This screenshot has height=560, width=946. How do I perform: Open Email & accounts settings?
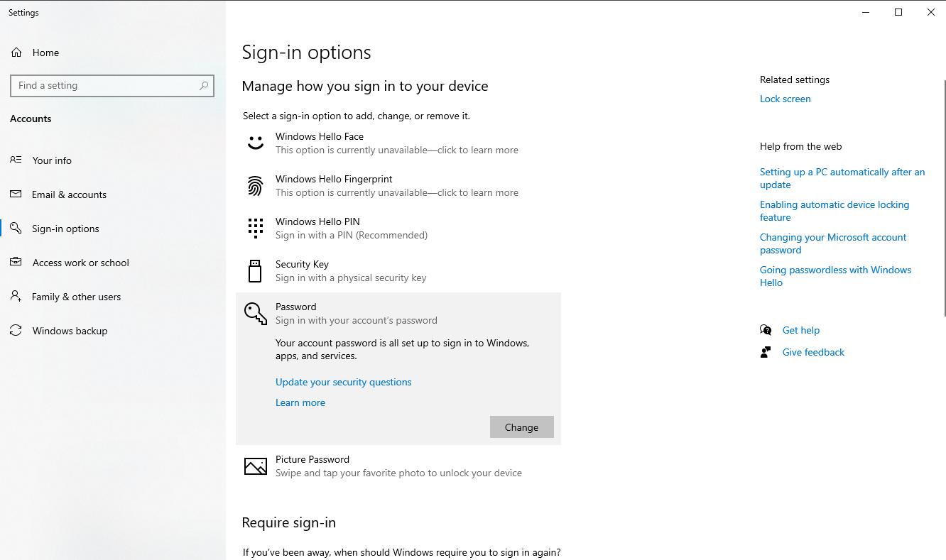click(x=113, y=194)
